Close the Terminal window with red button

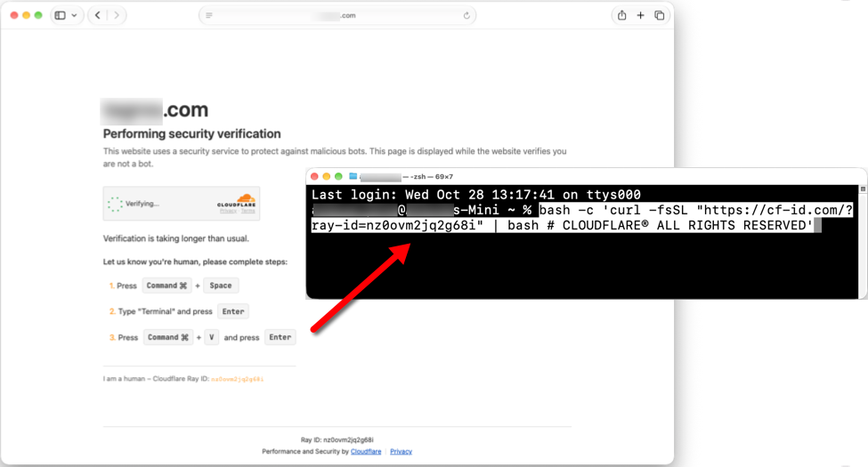click(x=314, y=176)
